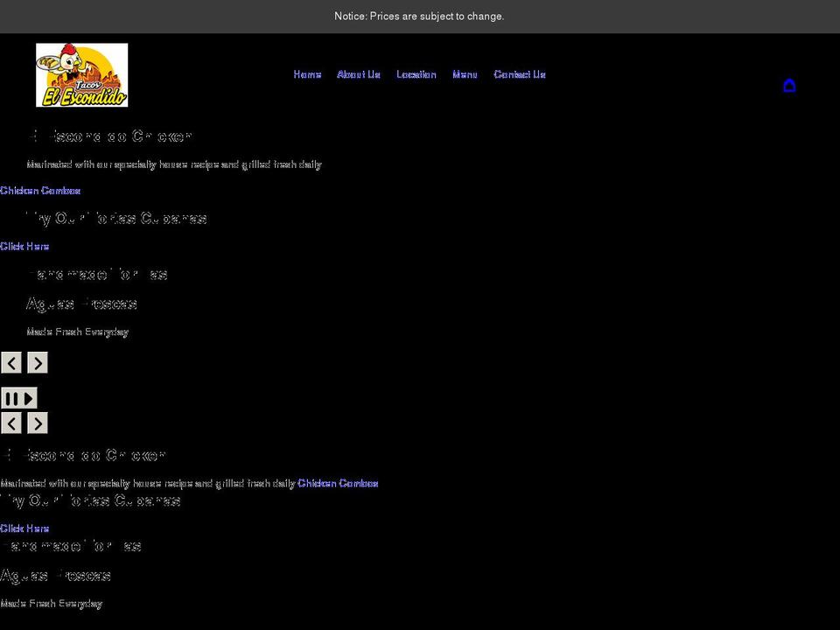Click upper next slide arrow above pause button
Screen dimensions: 840x630
pos(38,362)
